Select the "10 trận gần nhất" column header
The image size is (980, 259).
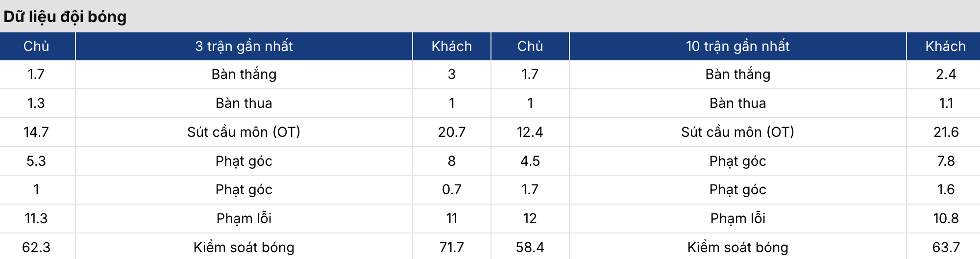(737, 46)
